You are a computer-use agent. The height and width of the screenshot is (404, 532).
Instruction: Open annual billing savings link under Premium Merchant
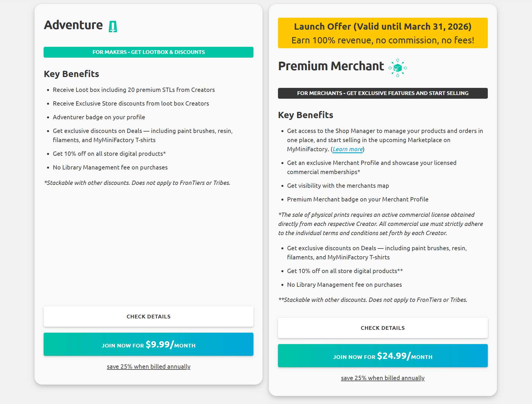click(383, 378)
